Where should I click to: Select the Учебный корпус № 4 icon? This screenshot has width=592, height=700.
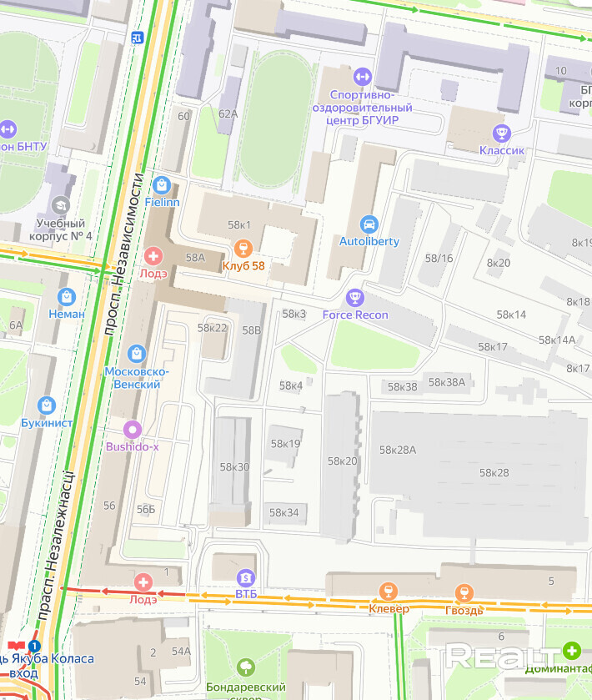click(x=61, y=206)
